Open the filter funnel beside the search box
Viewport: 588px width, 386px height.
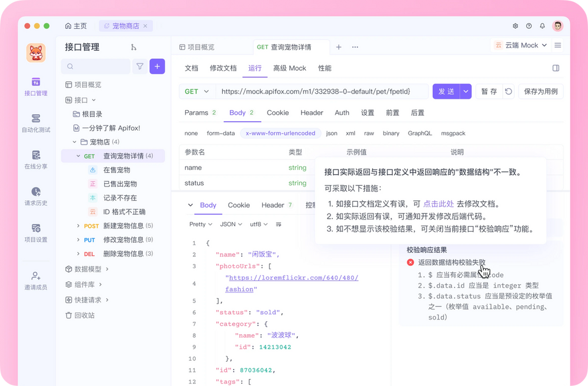coord(139,66)
